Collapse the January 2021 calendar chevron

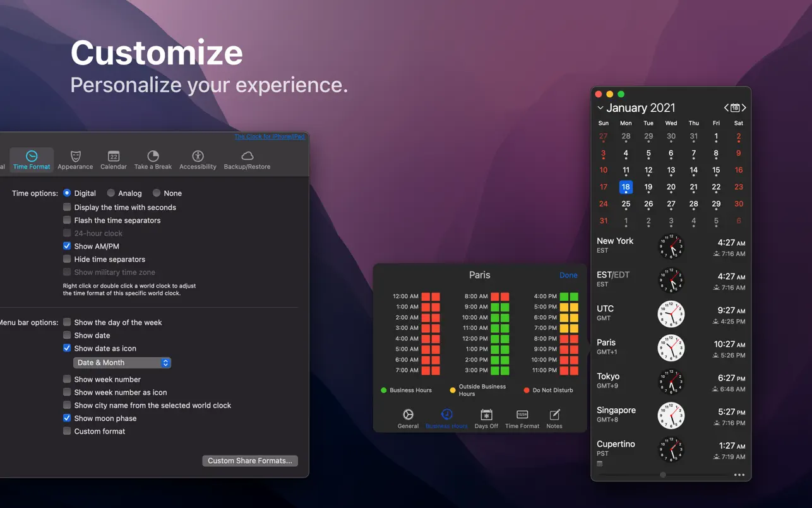click(x=600, y=108)
